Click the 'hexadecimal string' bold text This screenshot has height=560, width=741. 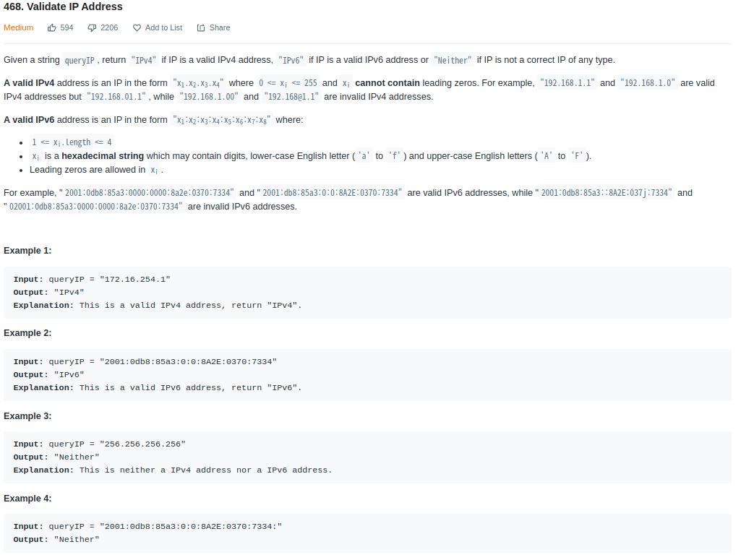tap(103, 156)
